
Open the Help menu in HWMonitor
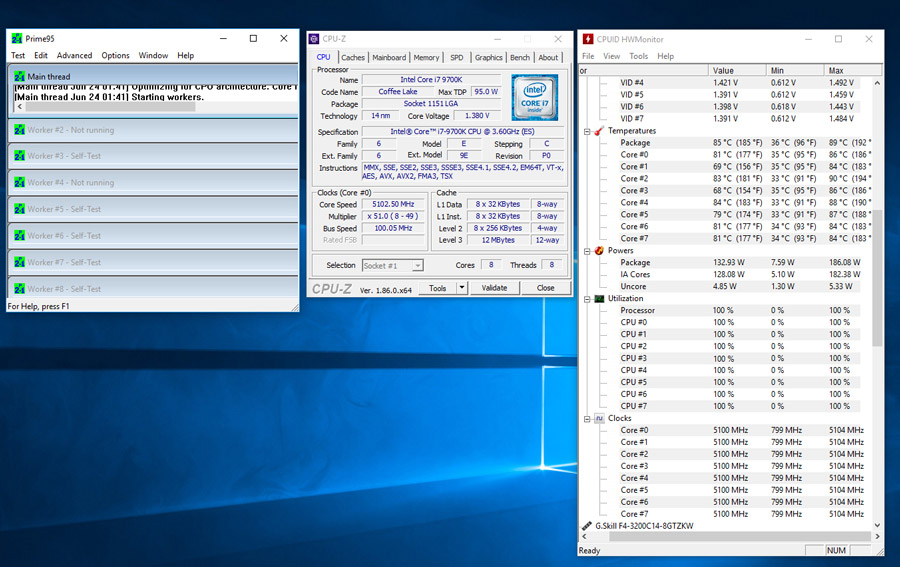coord(665,56)
